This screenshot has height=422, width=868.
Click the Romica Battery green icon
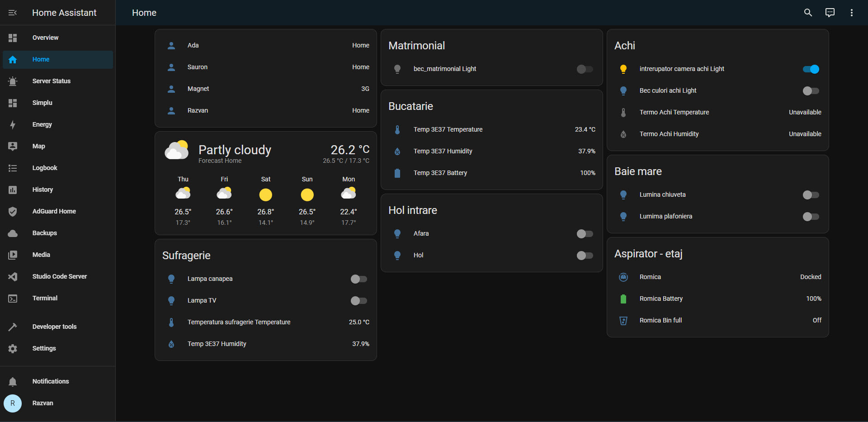[623, 299]
